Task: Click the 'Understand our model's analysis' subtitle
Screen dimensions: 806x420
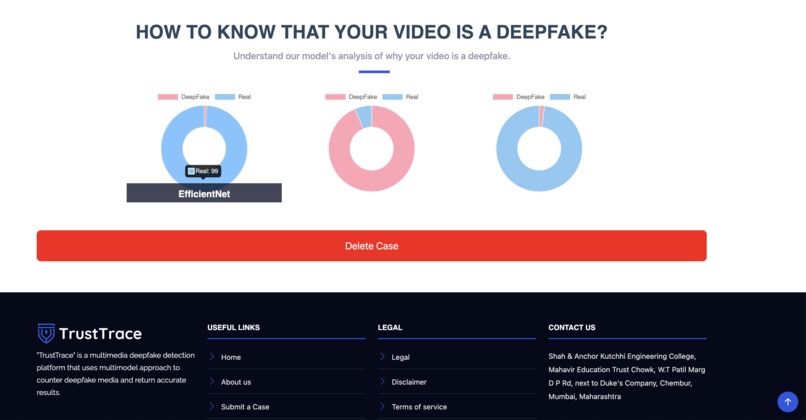Action: [x=371, y=56]
